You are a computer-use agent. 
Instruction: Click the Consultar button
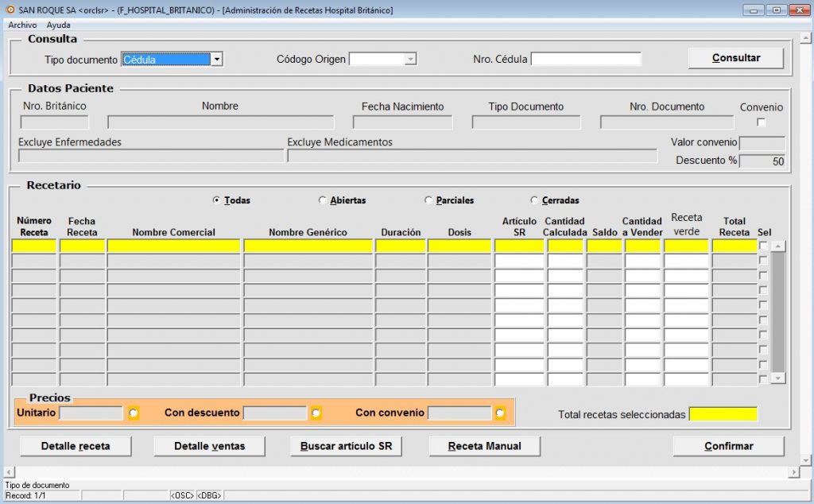click(735, 58)
